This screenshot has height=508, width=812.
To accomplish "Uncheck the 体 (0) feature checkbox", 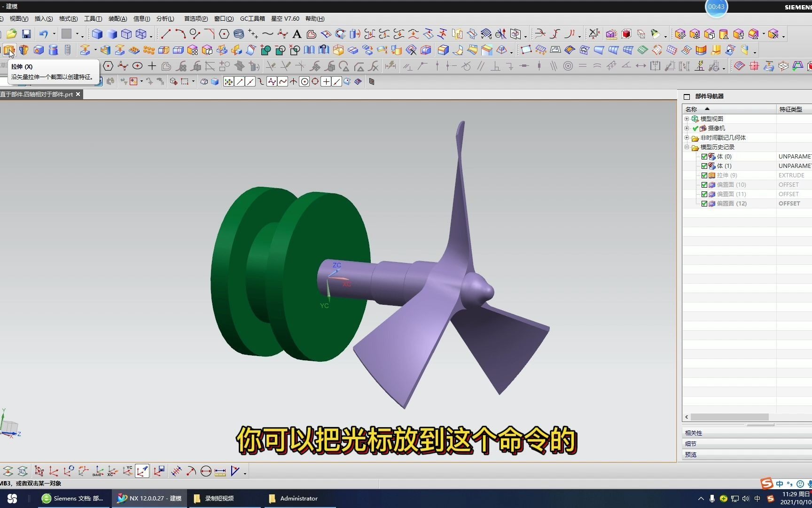I will [x=704, y=156].
